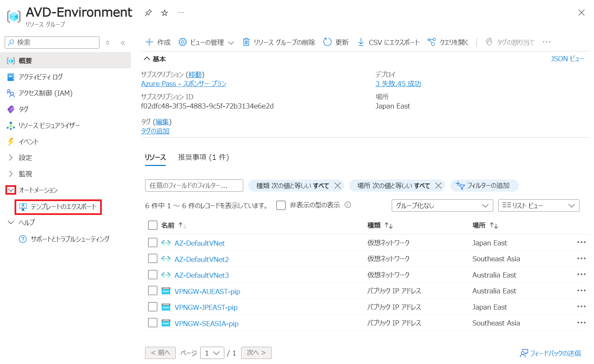
Task: Check the VPNGW-JPEAST-pip row checkbox
Action: [153, 307]
